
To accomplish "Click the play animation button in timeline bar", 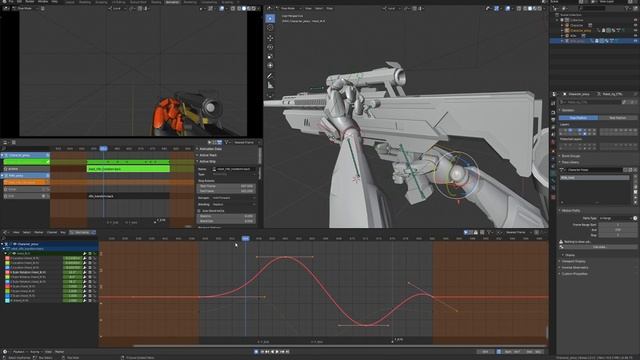I will [x=278, y=351].
